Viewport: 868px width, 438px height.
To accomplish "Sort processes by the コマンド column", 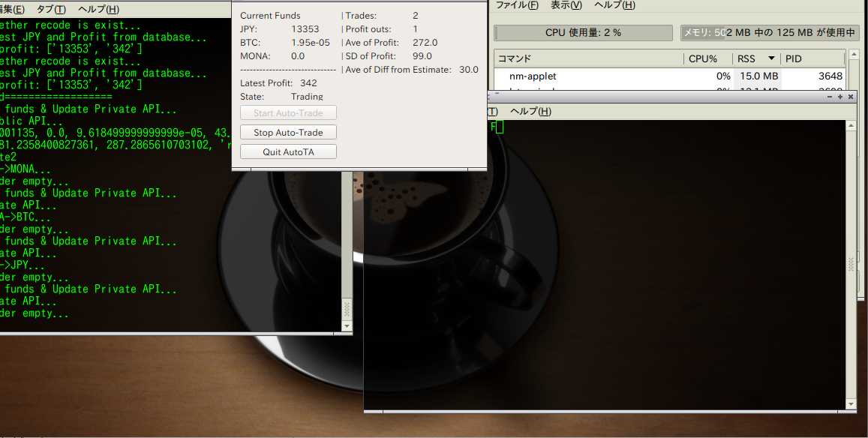I will [x=514, y=58].
